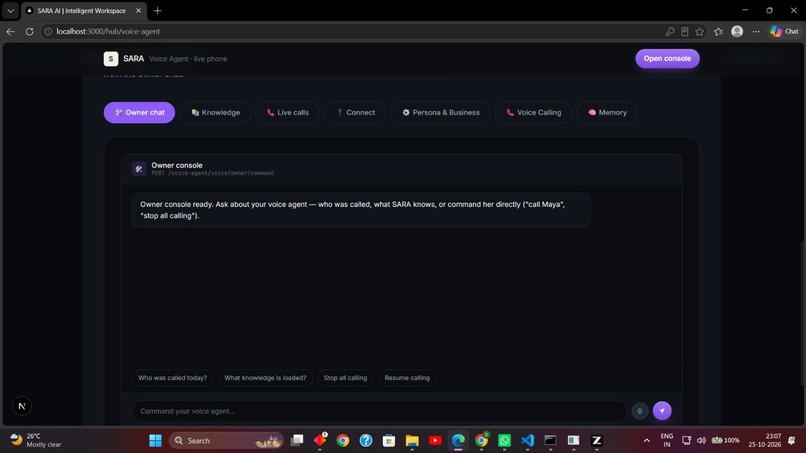Focus the 'Command your voice agent' input
The height and width of the screenshot is (453, 806).
(x=379, y=411)
